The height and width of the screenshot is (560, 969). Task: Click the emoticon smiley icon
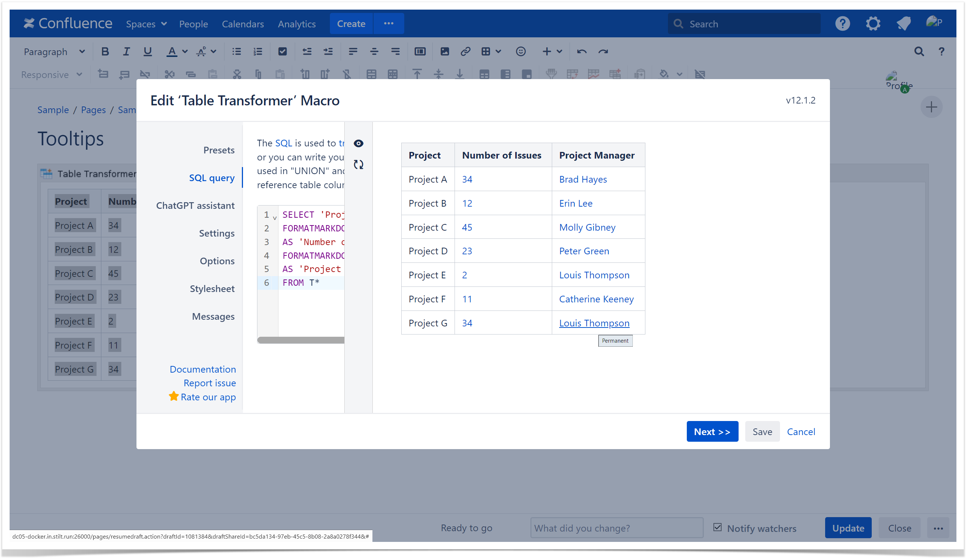521,51
